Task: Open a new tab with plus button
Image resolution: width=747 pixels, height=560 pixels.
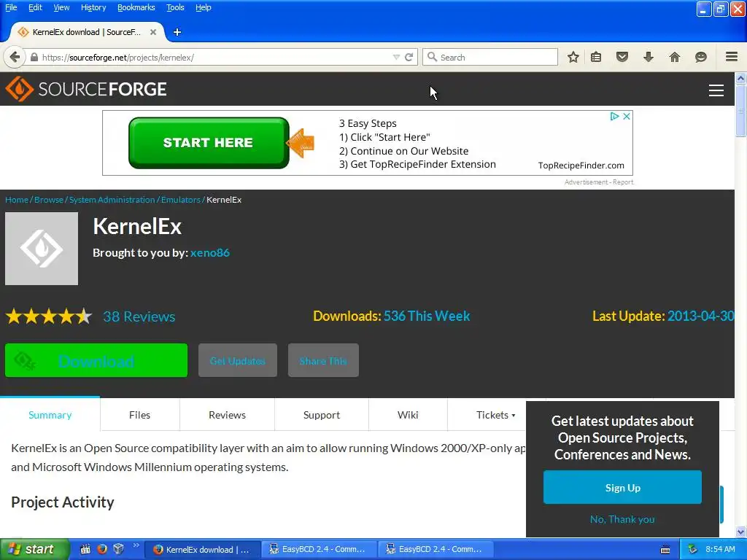Action: [x=177, y=32]
